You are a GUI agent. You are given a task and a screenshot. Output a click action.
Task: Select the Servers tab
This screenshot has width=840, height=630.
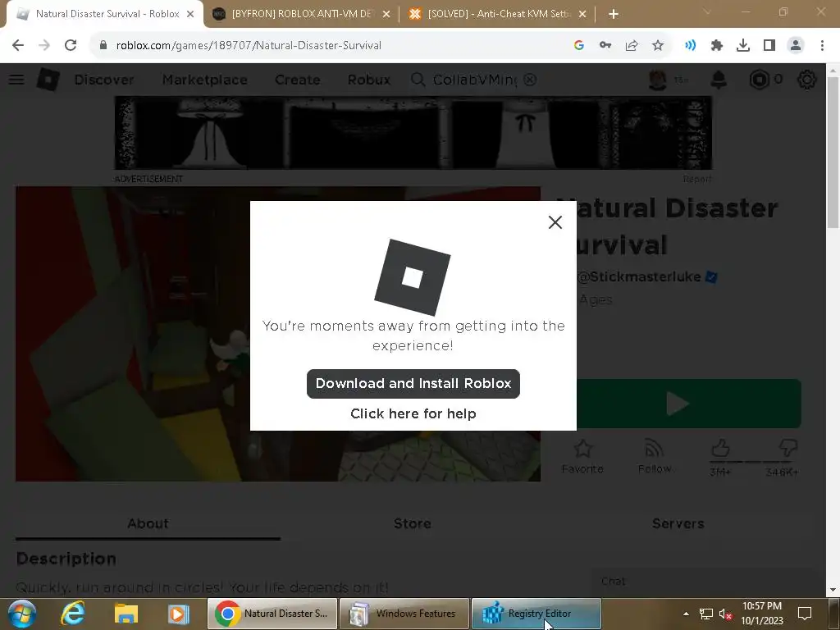click(x=678, y=523)
